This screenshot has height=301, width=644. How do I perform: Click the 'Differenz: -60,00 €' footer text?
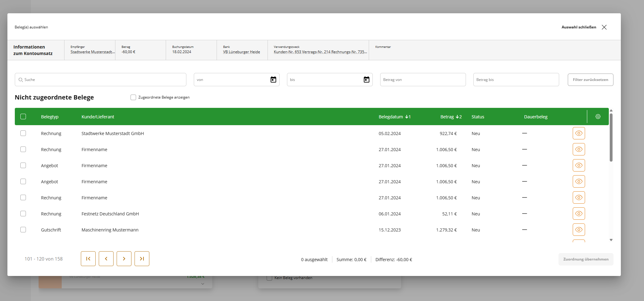pos(394,260)
